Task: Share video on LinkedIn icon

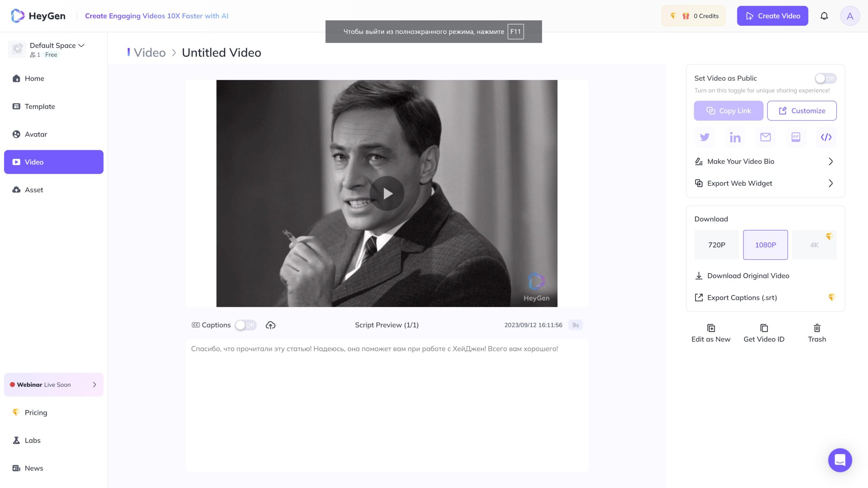Action: click(735, 137)
